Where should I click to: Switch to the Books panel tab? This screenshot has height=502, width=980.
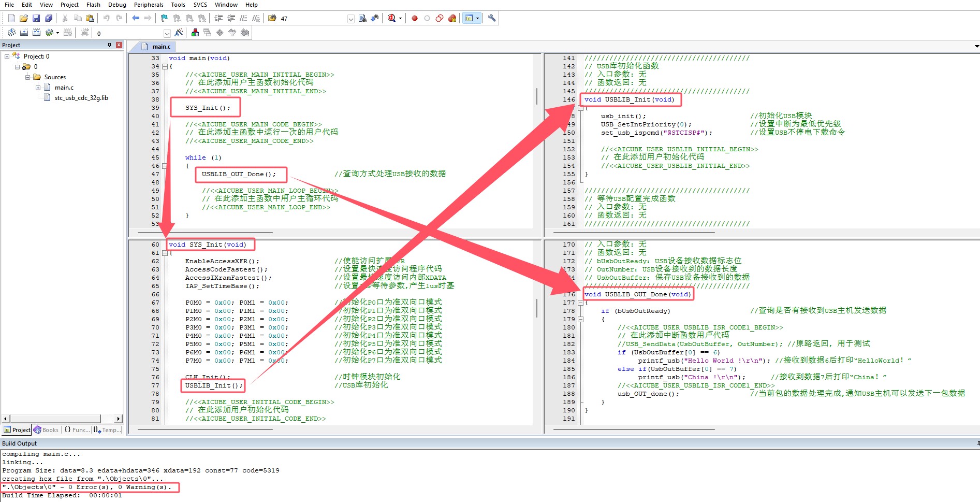[x=46, y=430]
